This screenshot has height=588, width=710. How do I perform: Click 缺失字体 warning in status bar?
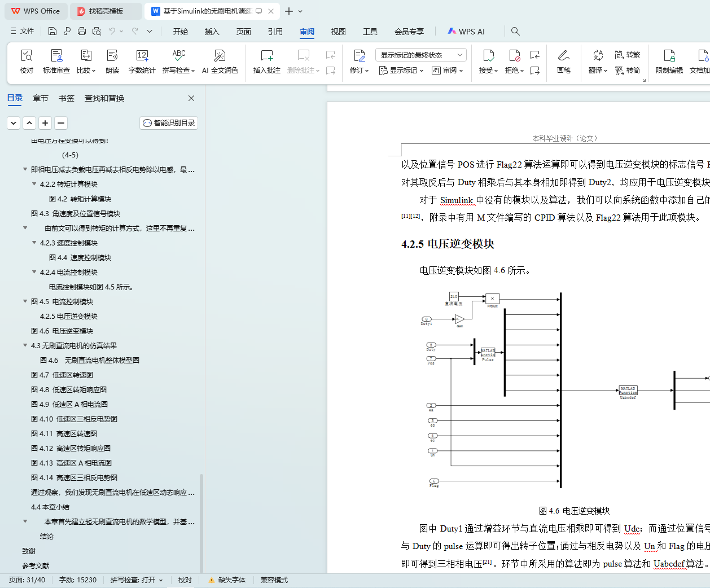[x=227, y=580]
